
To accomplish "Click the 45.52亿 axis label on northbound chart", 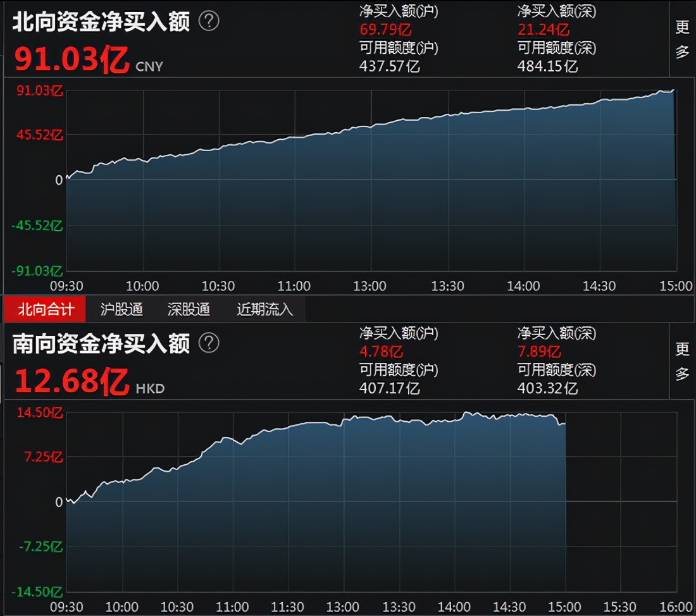I will click(39, 135).
